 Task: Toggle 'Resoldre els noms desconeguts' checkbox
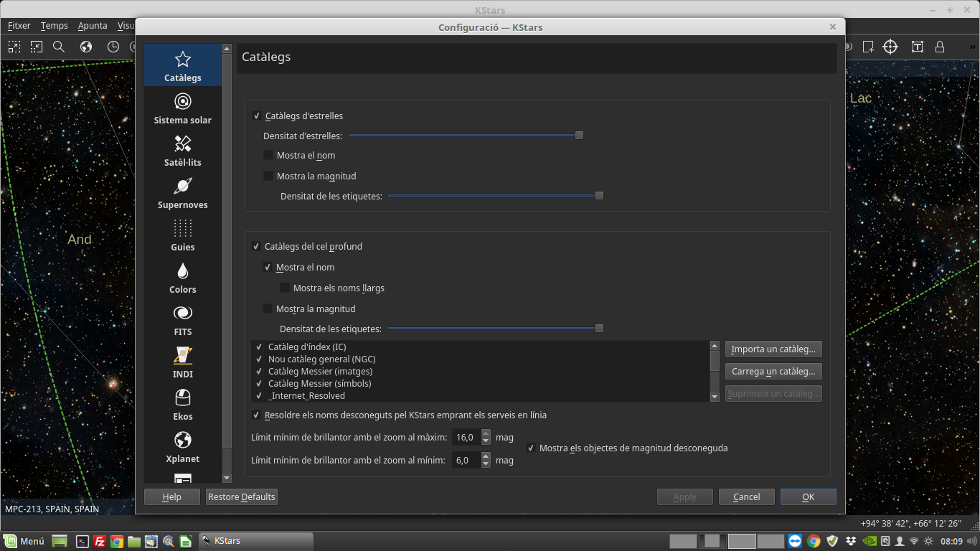(256, 415)
